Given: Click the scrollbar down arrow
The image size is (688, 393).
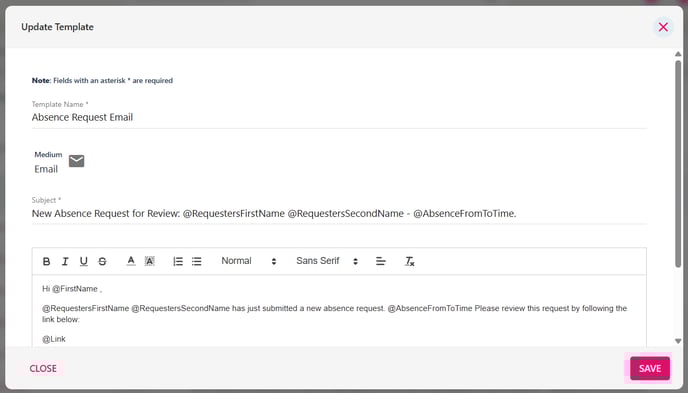Looking at the screenshot, I should pyautogui.click(x=678, y=341).
